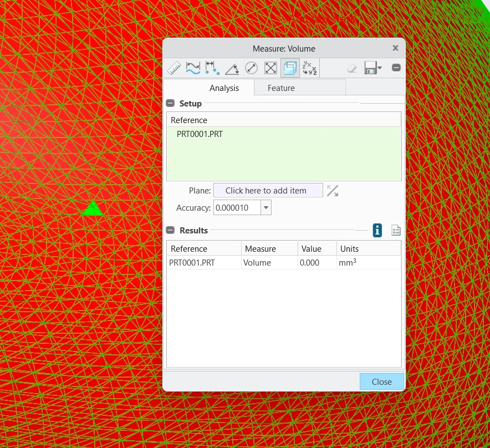This screenshot has height=448, width=490.
Task: Click the Measure column header
Action: click(269, 249)
